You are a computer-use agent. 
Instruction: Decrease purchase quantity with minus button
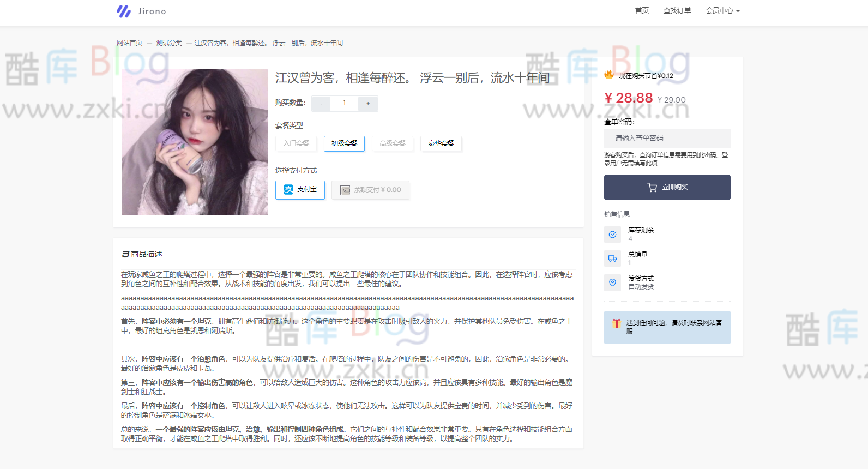322,104
